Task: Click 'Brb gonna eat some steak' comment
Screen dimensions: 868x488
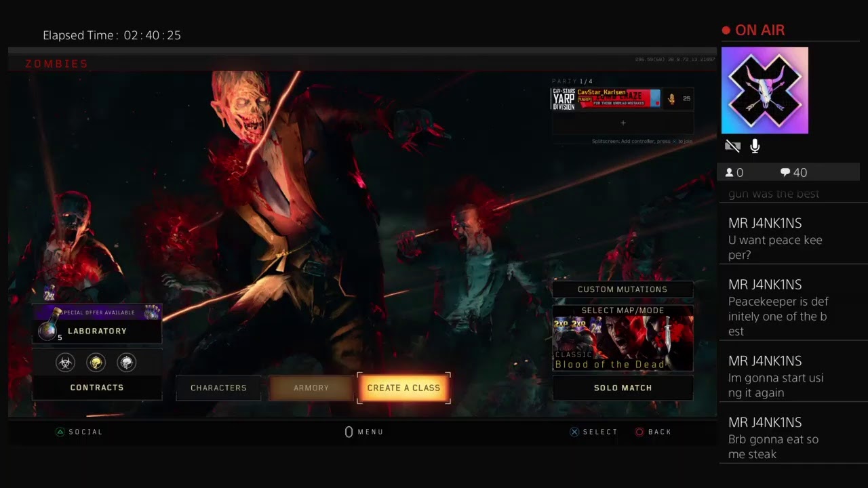Action: point(774,447)
